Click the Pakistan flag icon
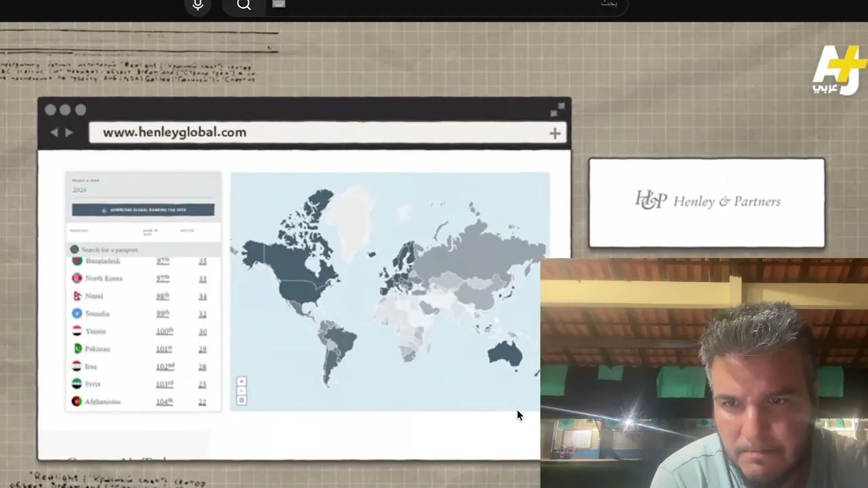Image resolution: width=868 pixels, height=488 pixels. (77, 349)
